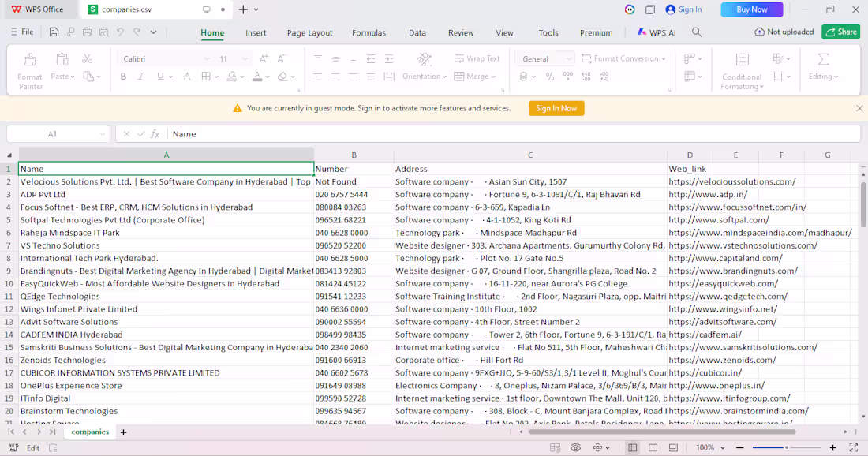
Task: Toggle Italic formatting
Action: [141, 77]
